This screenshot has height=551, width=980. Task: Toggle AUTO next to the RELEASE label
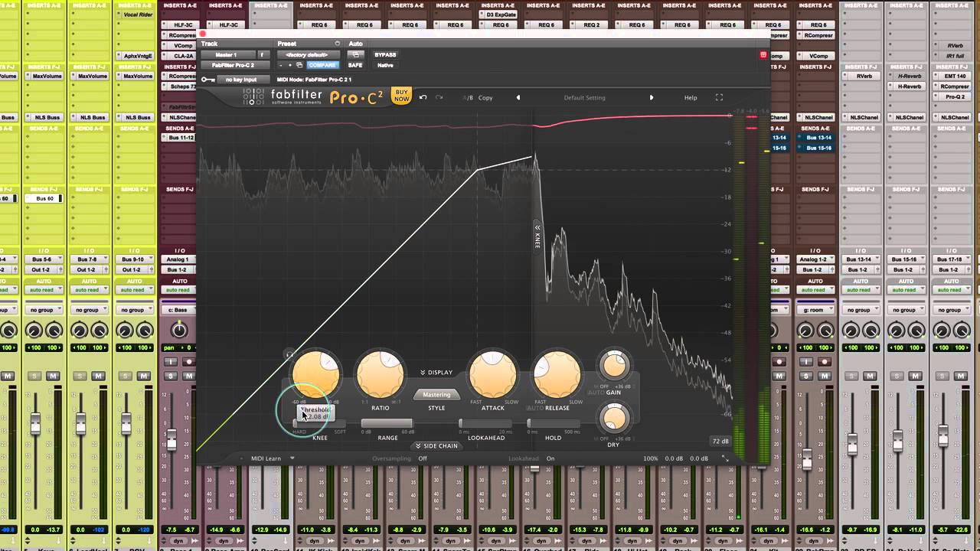(534, 408)
